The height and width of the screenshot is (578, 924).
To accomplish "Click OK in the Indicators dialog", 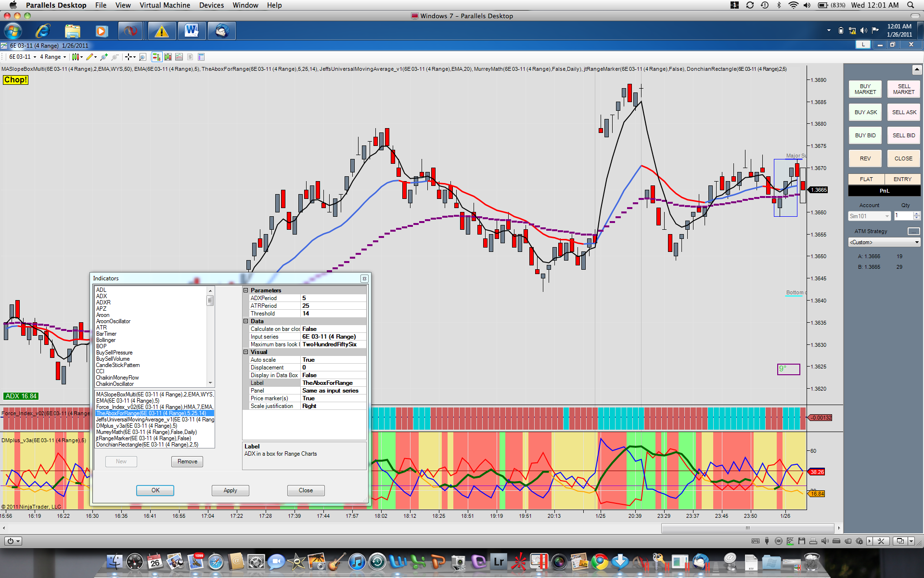I will 155,490.
